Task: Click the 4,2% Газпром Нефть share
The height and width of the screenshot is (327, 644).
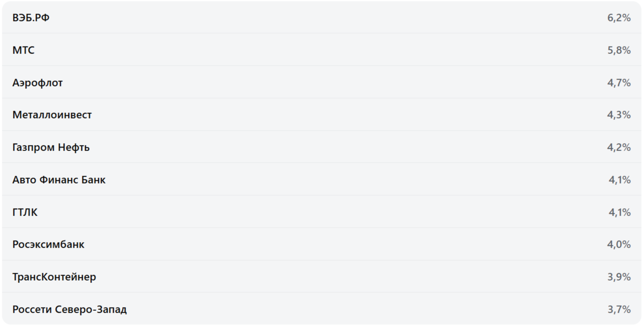Action: pyautogui.click(x=619, y=147)
